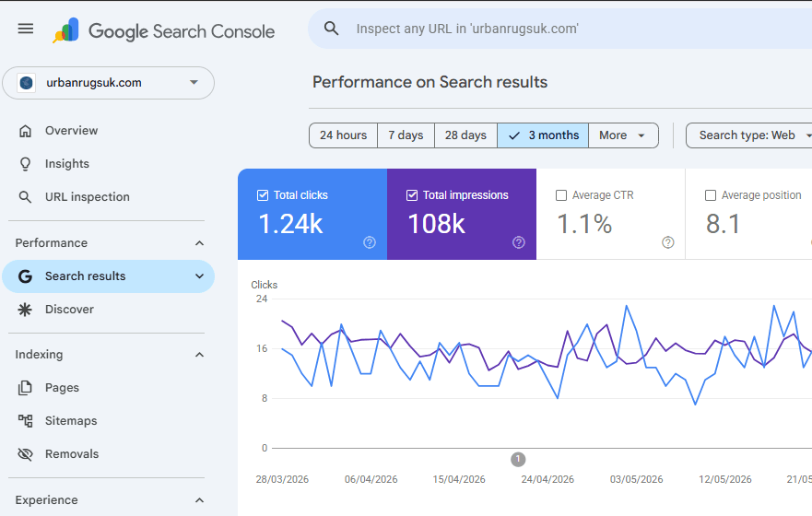Open the More date range dropdown
The image size is (812, 516).
point(623,135)
